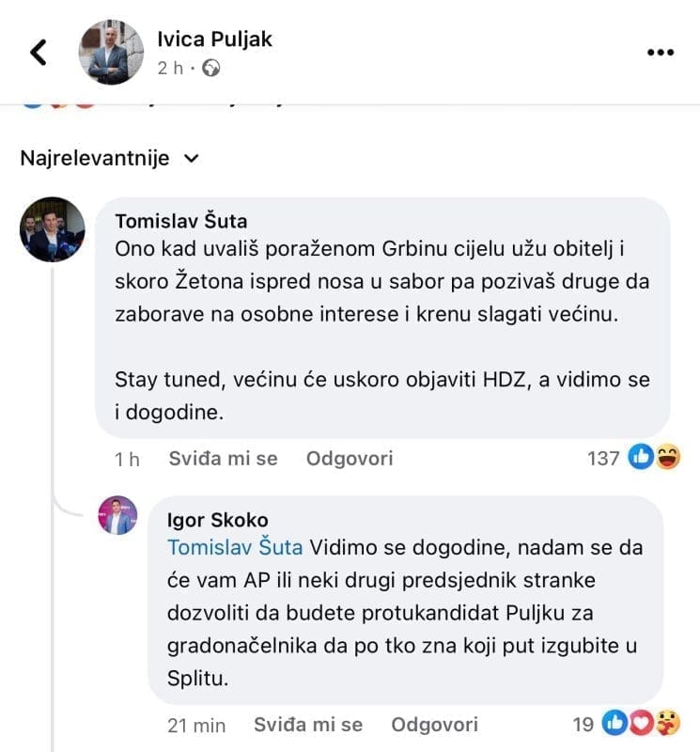Click the heart reaction on Skoko's reply
This screenshot has height=752, width=700.
point(641,724)
